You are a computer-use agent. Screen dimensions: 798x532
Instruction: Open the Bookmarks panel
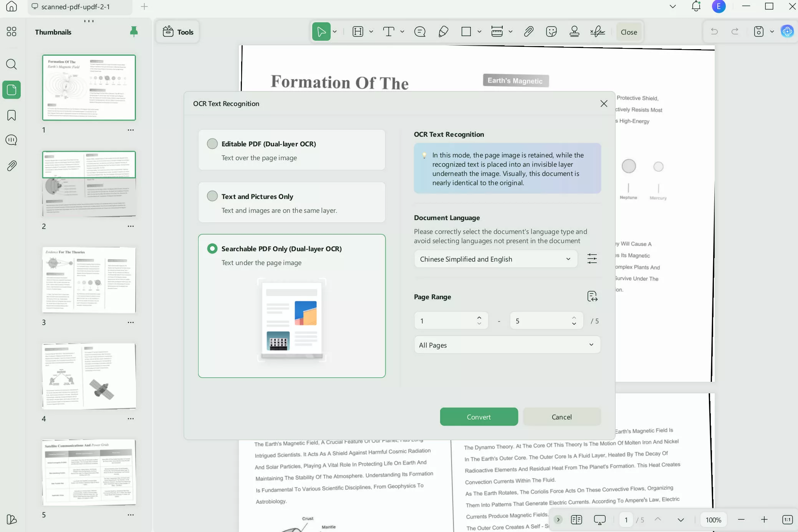[12, 115]
